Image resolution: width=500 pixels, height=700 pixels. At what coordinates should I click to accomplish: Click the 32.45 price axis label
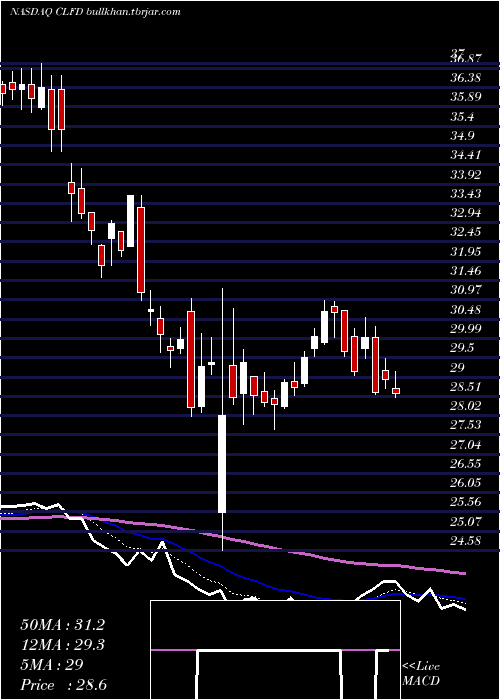point(466,232)
